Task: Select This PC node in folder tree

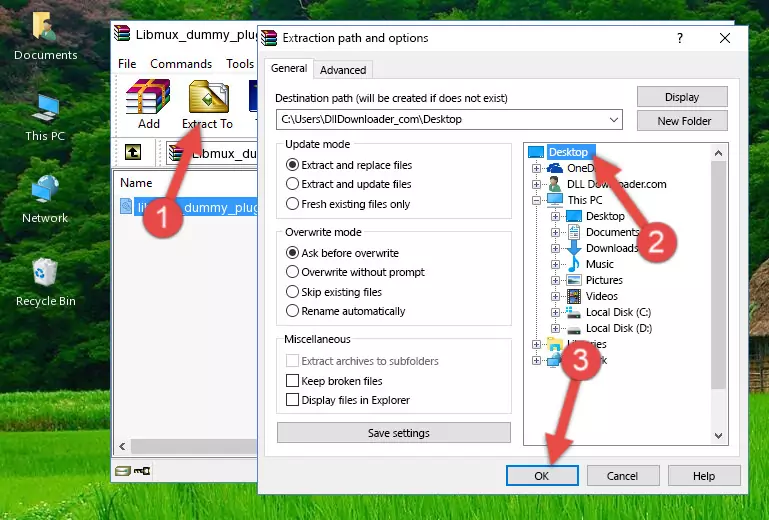Action: [x=585, y=200]
